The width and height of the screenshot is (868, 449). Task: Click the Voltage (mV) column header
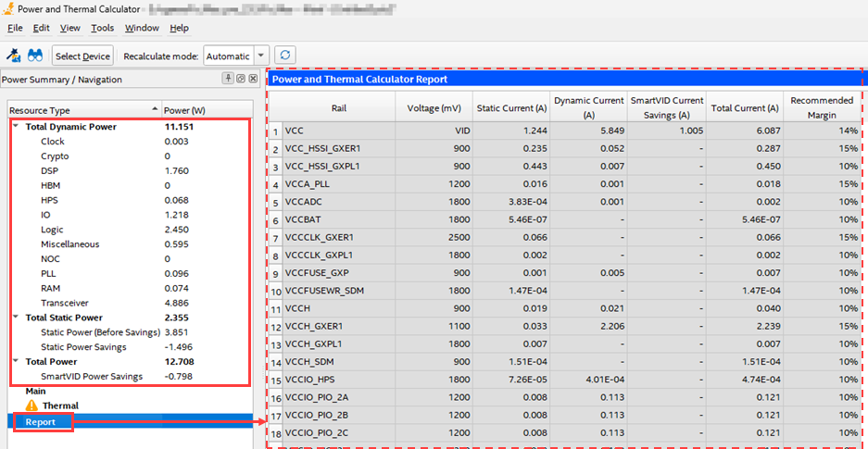[x=432, y=107]
